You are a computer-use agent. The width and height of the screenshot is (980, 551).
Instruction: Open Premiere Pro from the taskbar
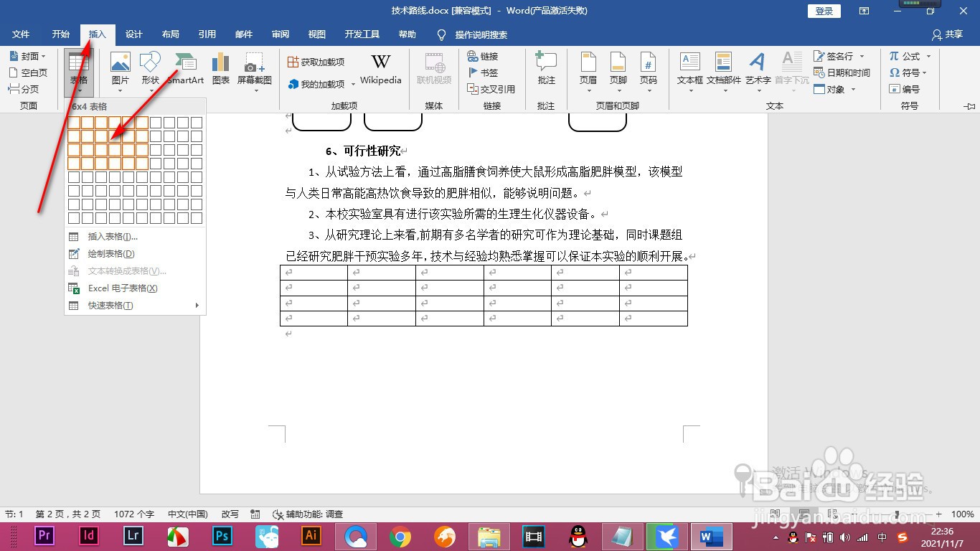pos(44,535)
